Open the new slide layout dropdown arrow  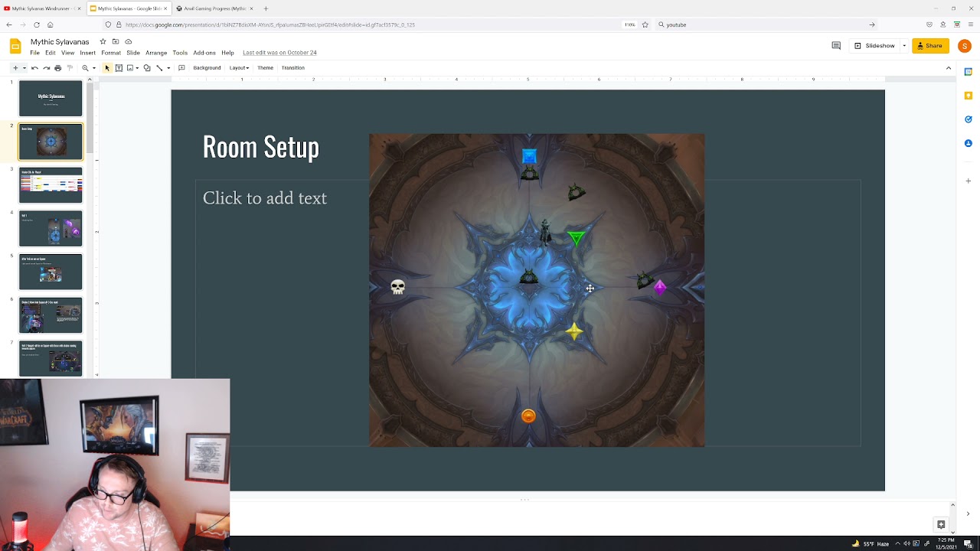pyautogui.click(x=24, y=68)
